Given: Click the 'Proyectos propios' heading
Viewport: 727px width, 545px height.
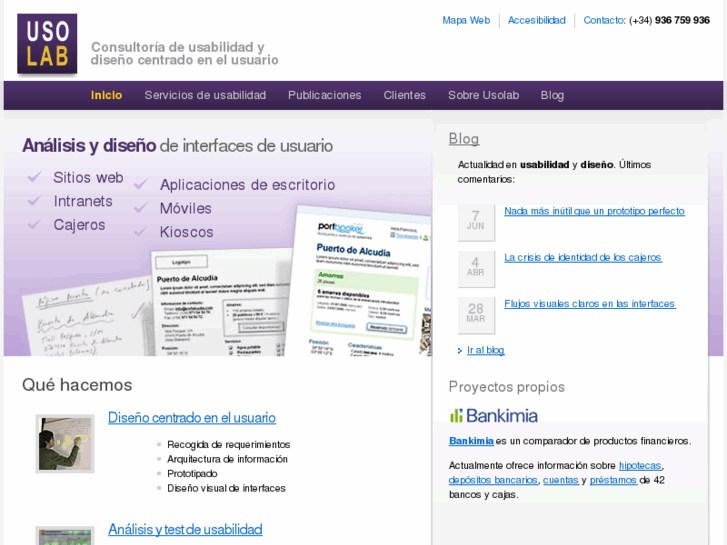Looking at the screenshot, I should [507, 387].
